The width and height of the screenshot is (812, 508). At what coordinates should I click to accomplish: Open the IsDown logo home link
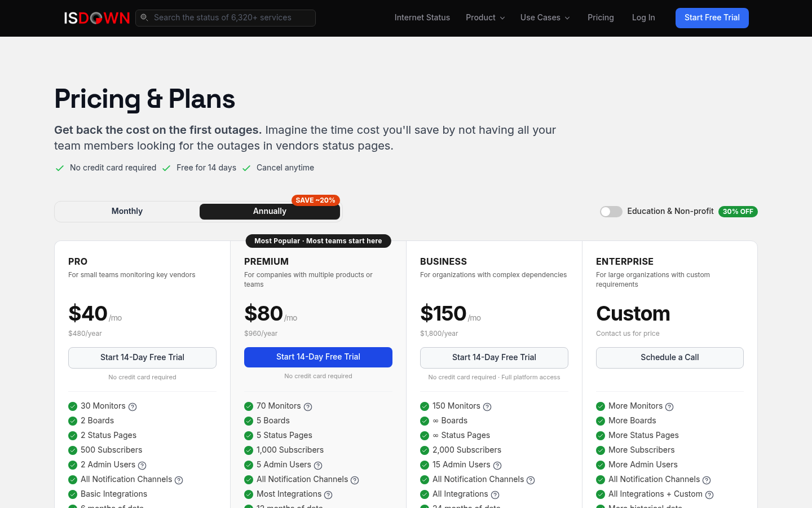coord(97,18)
